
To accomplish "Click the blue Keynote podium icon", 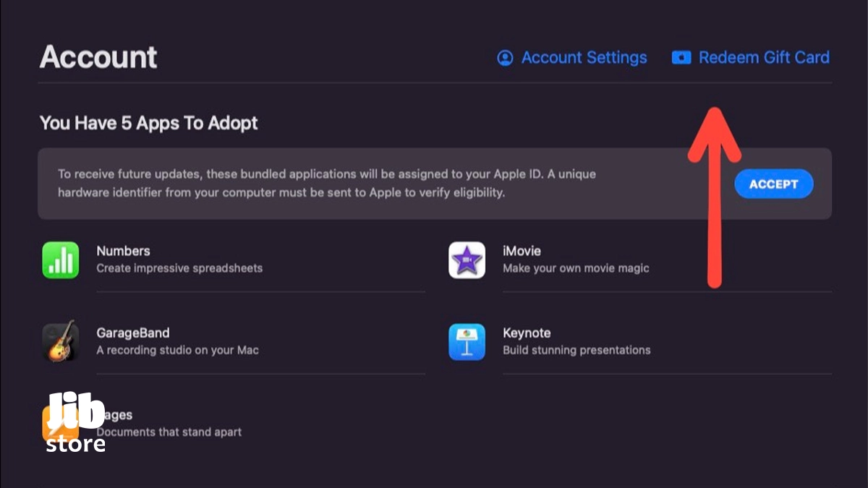I will (x=467, y=342).
